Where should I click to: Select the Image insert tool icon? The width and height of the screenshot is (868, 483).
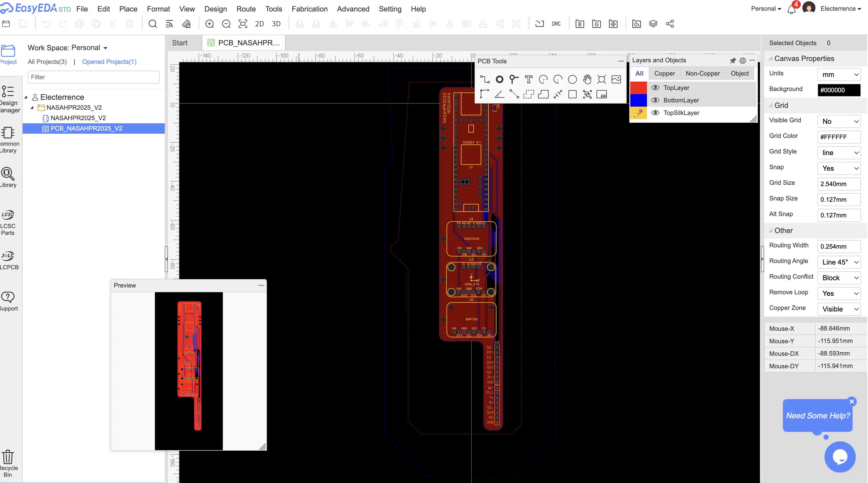pos(616,80)
